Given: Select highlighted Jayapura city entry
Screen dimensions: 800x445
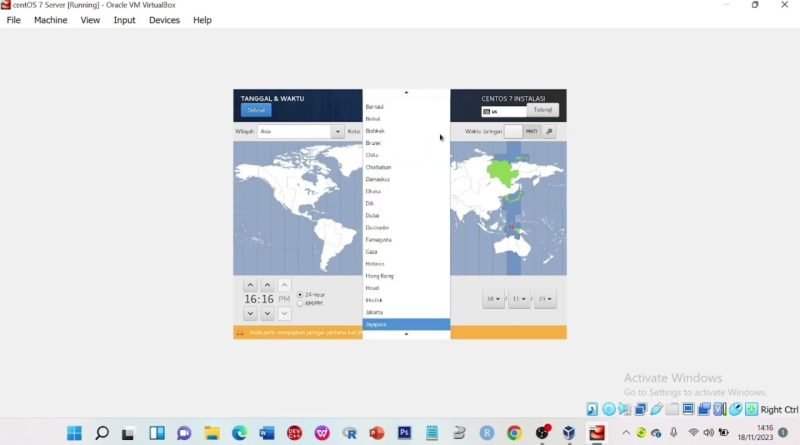Looking at the screenshot, I should (x=406, y=324).
